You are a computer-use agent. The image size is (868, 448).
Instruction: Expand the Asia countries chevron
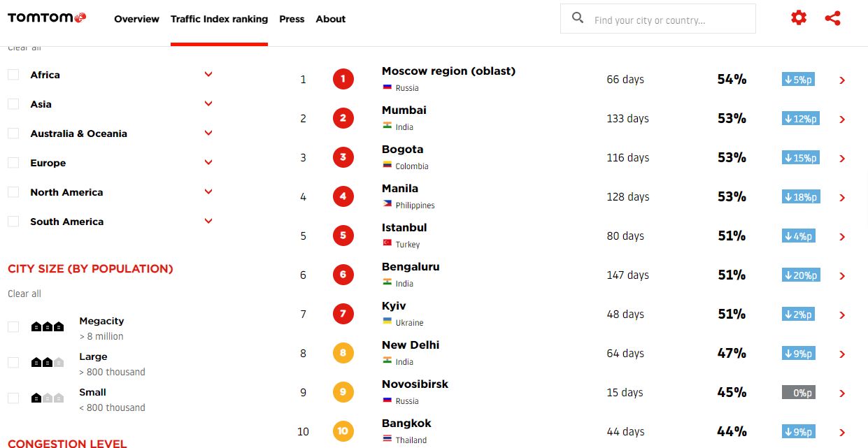208,103
